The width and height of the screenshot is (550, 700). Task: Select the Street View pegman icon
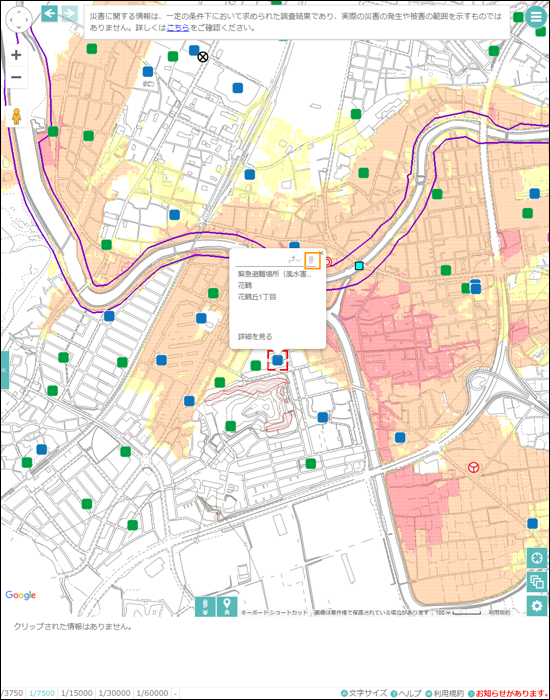pos(17,117)
